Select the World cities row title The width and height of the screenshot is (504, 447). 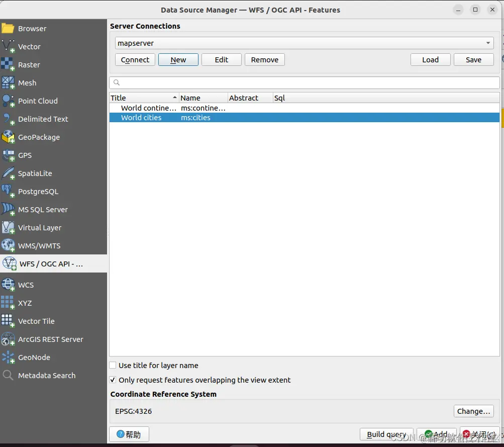click(141, 118)
